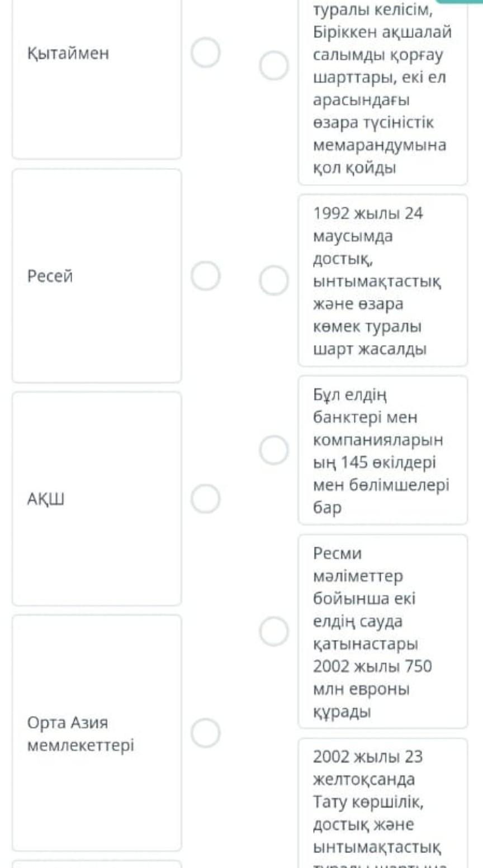Pick radio for the 145 өкілдері answer
Viewport: 483px width, 868px height.
(x=274, y=450)
